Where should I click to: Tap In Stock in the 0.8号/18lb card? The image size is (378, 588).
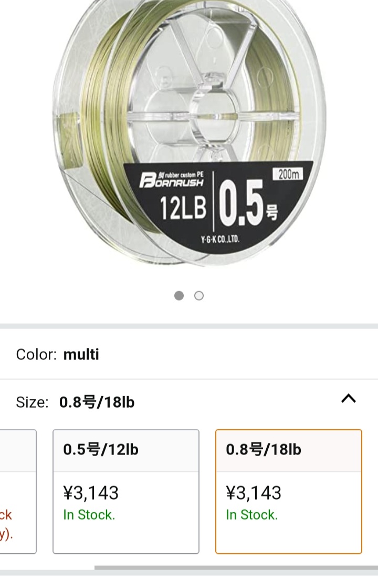[251, 515]
